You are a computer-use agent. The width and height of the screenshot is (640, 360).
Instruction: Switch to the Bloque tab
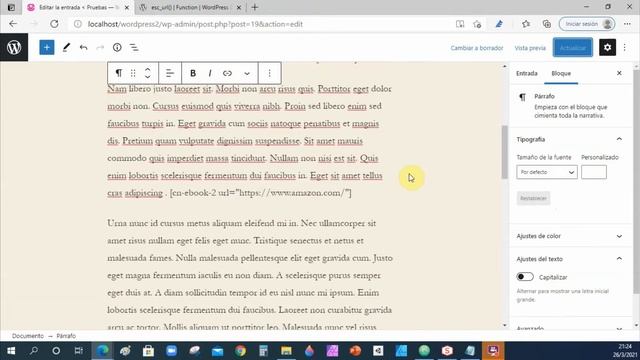pos(561,73)
